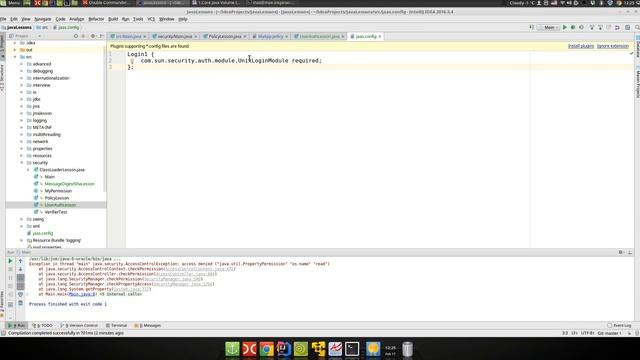The width and height of the screenshot is (640, 360).
Task: Open Project panel settings gear icon
Action: [x=93, y=36]
